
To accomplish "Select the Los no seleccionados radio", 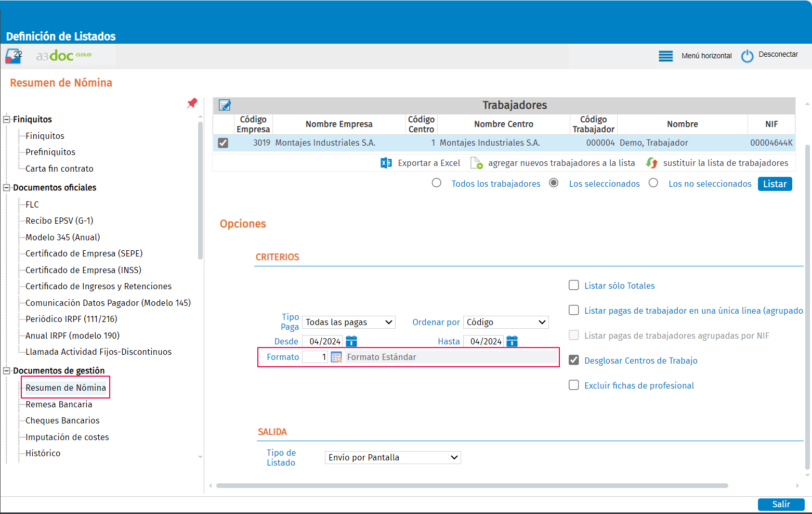I will point(653,183).
